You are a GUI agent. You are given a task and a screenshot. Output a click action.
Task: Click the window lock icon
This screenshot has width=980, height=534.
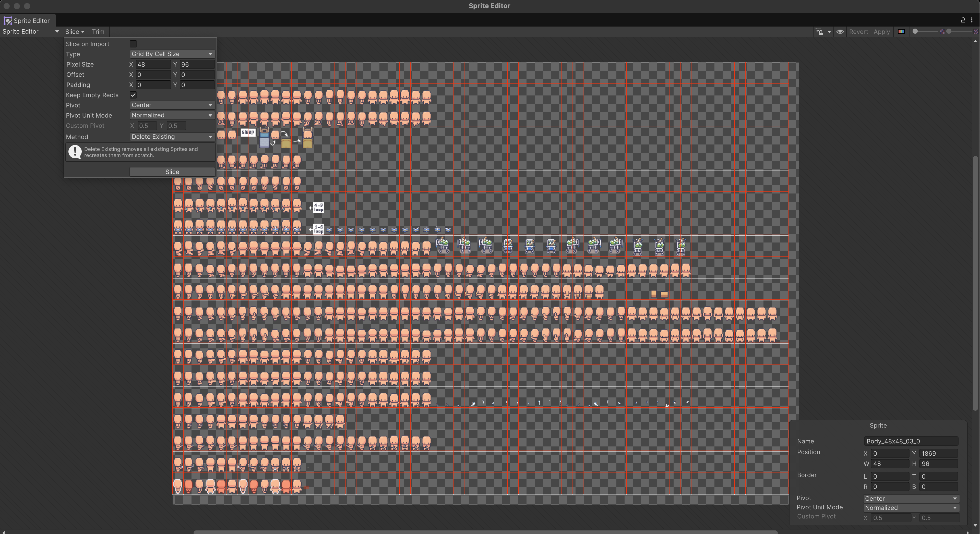pyautogui.click(x=963, y=20)
